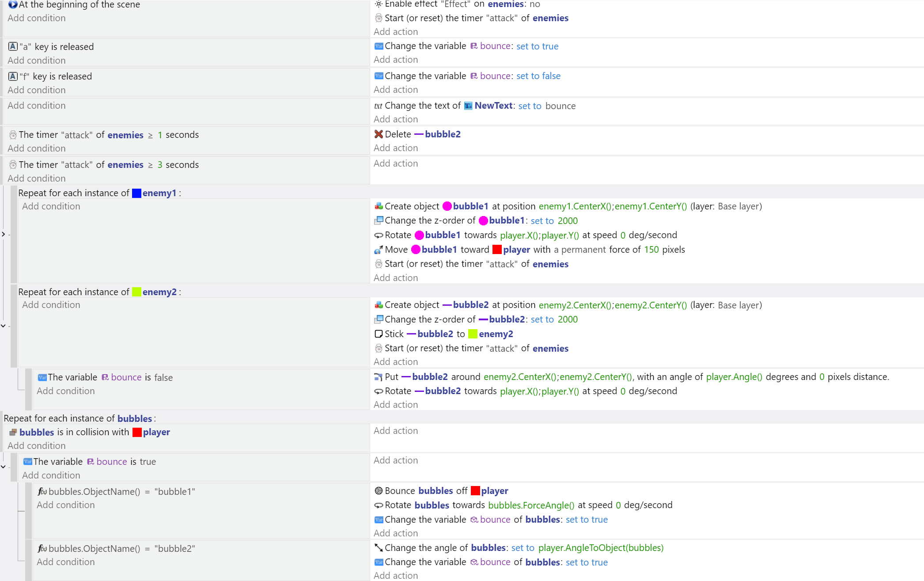The width and height of the screenshot is (924, 581).
Task: Add action for bubbles collision with player
Action: click(396, 431)
